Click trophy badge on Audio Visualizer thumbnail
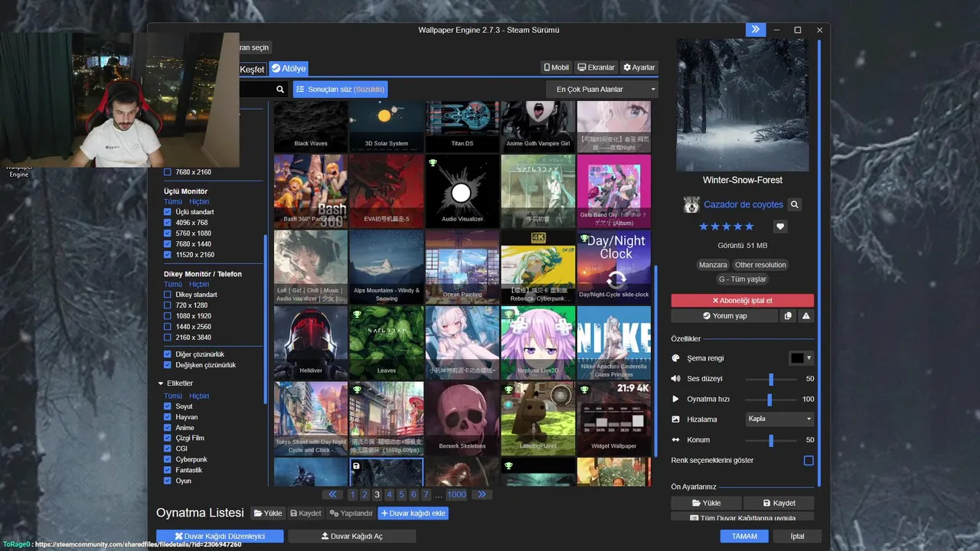 pyautogui.click(x=433, y=162)
